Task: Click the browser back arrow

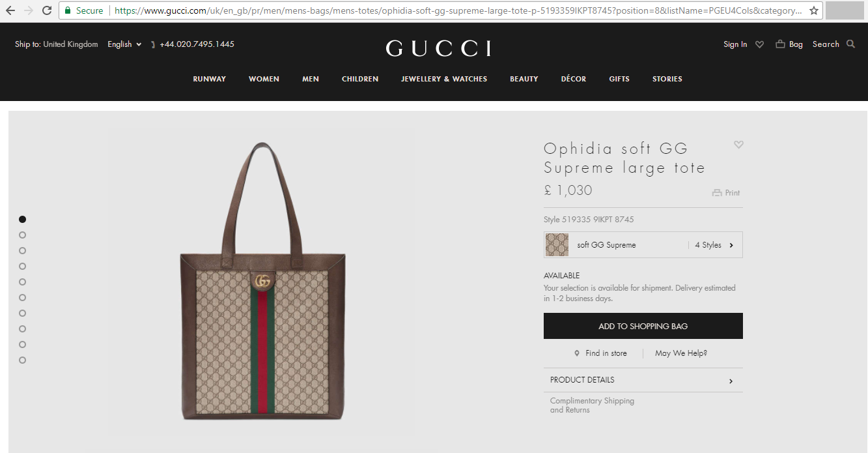Action: click(x=10, y=10)
